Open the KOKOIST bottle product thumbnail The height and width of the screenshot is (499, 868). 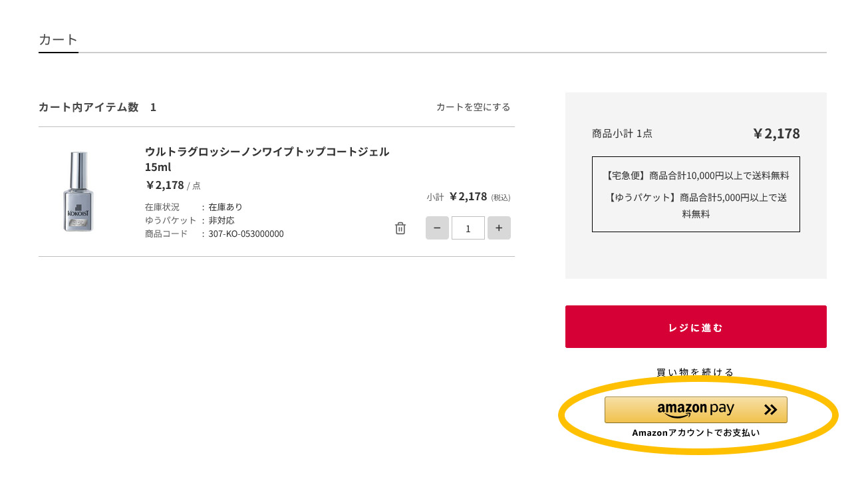click(x=79, y=192)
